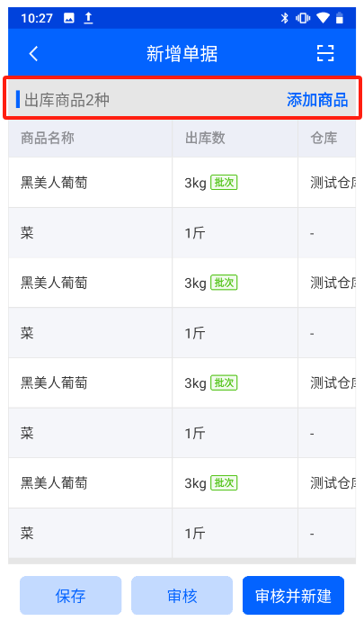Click the 审核并新建 button
The width and height of the screenshot is (364, 630).
tap(293, 596)
